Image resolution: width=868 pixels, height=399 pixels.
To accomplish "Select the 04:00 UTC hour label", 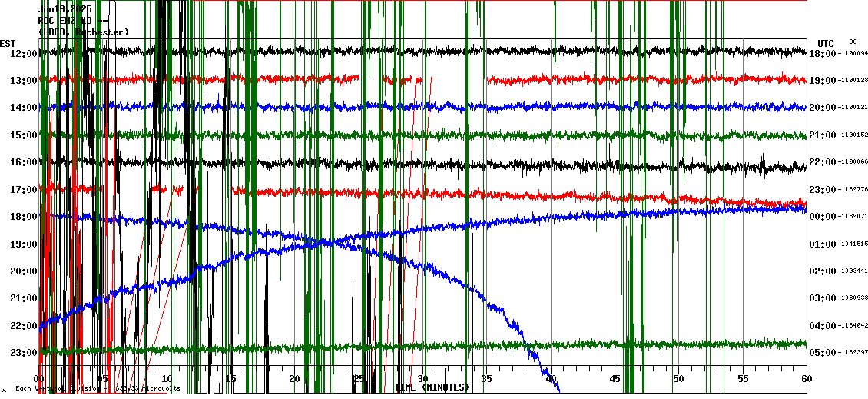I will pyautogui.click(x=822, y=325).
